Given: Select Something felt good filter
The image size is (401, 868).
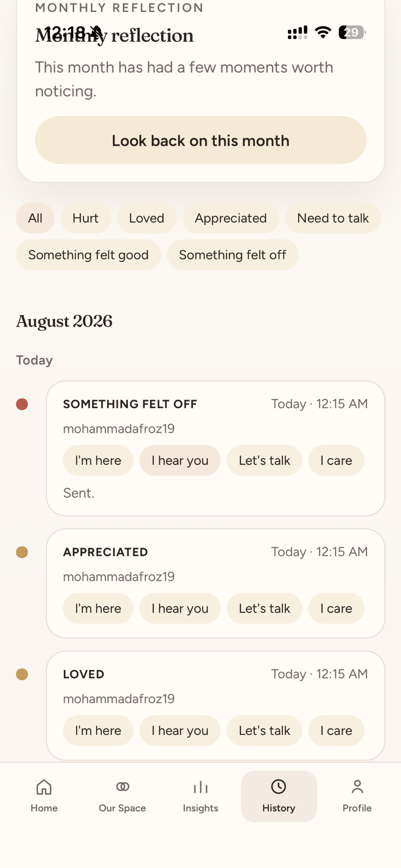Looking at the screenshot, I should click(x=88, y=255).
